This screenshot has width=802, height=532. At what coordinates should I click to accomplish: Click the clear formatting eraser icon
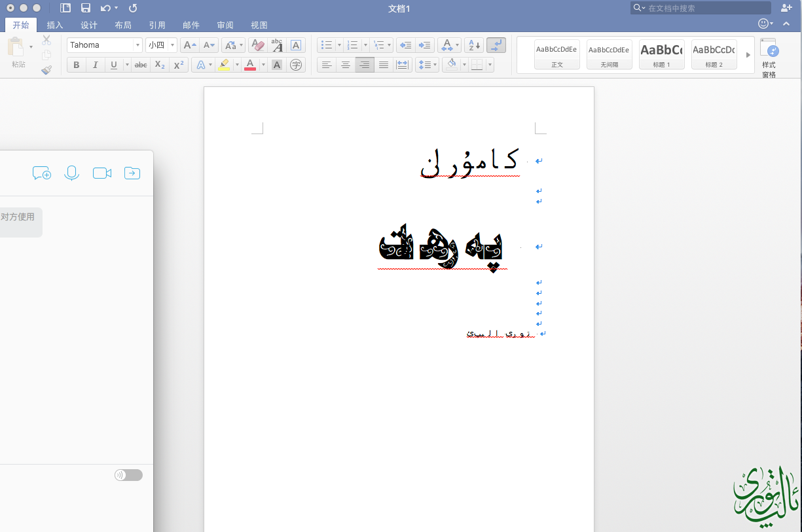coord(258,45)
